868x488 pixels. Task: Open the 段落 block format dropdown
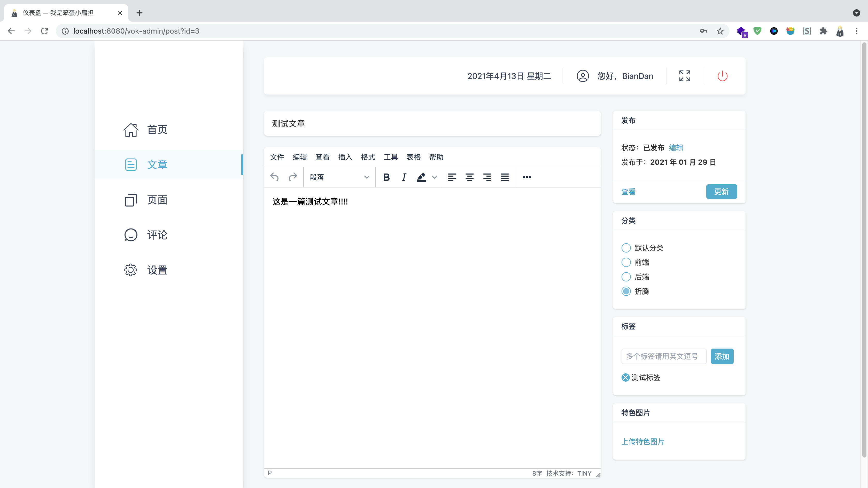point(339,177)
